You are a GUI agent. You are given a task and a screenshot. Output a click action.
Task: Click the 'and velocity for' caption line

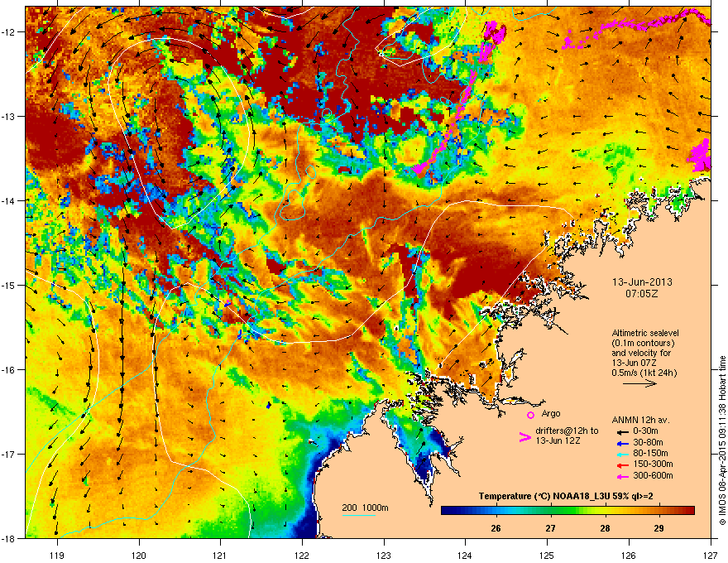(640, 353)
